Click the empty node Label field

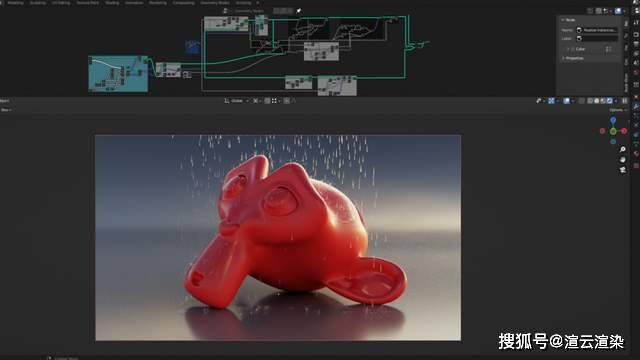(x=597, y=38)
